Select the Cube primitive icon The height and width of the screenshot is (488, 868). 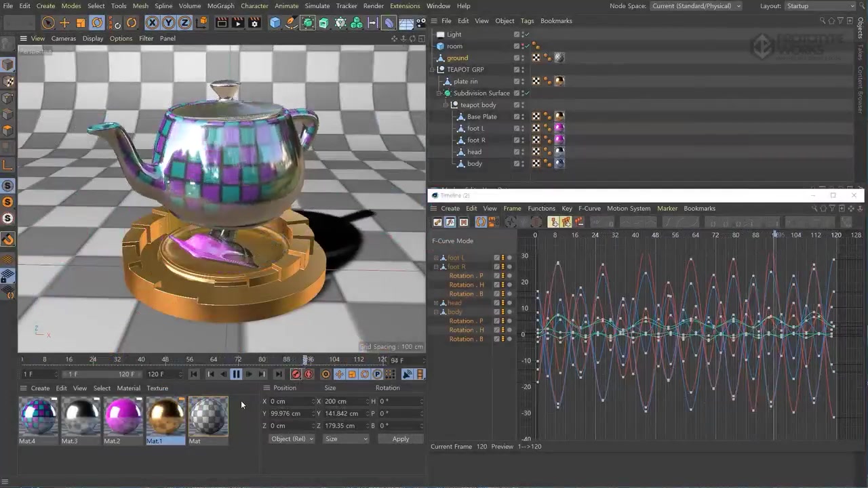275,22
